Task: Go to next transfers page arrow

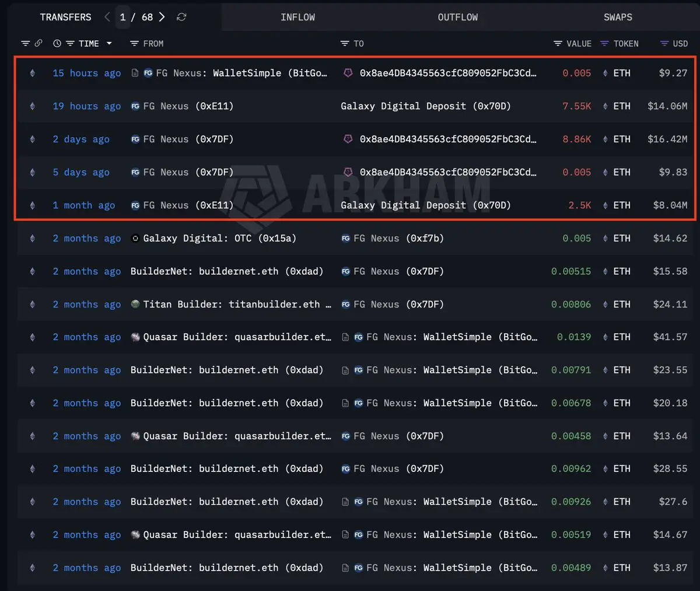Action: point(162,17)
